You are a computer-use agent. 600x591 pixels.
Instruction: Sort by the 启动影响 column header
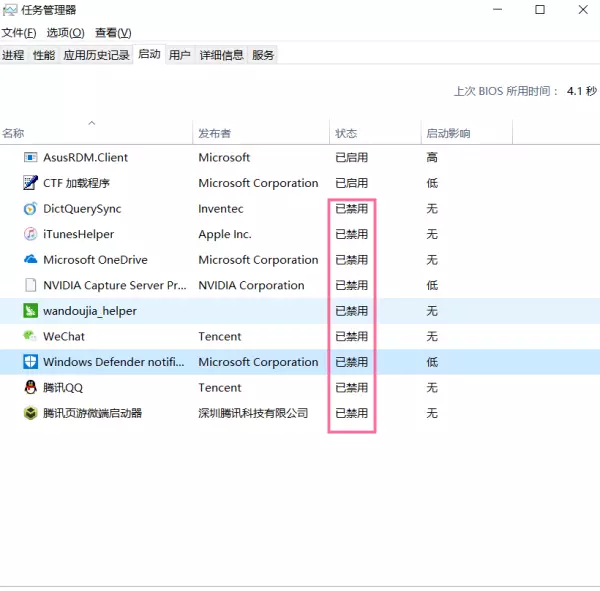coord(467,133)
